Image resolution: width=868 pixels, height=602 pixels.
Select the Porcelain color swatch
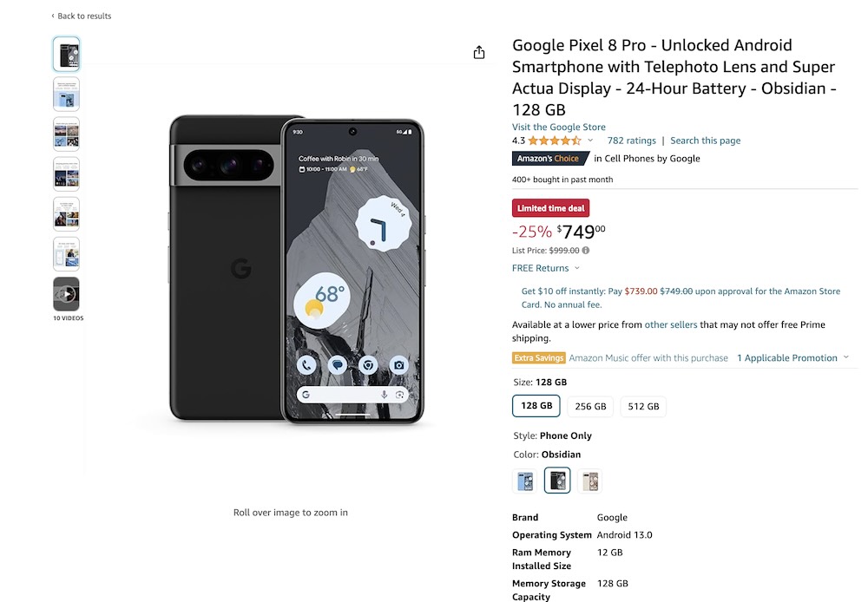coord(589,481)
